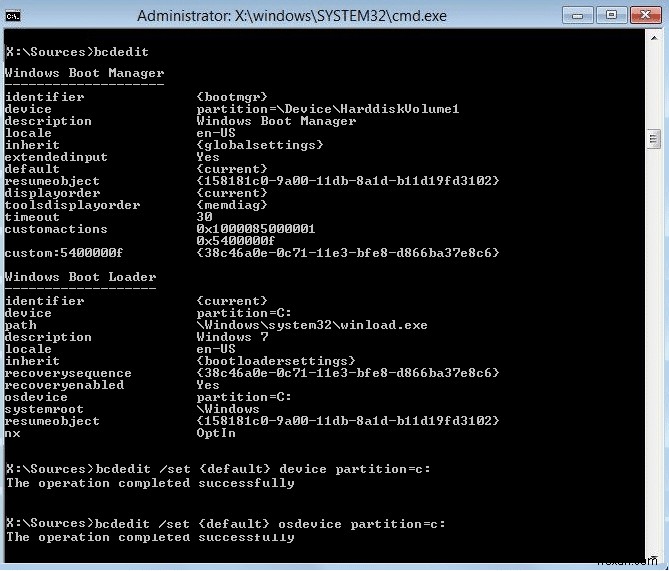Click the custom:5400000f label

click(x=64, y=253)
